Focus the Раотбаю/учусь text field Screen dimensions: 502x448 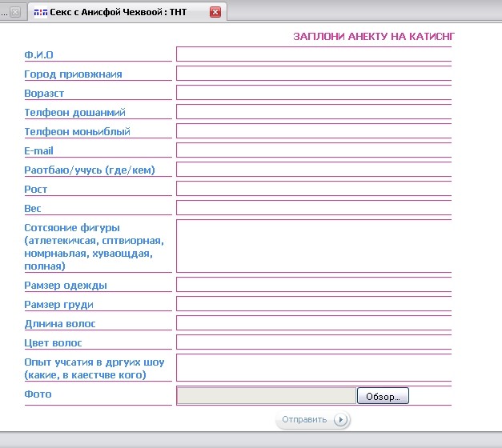click(313, 170)
